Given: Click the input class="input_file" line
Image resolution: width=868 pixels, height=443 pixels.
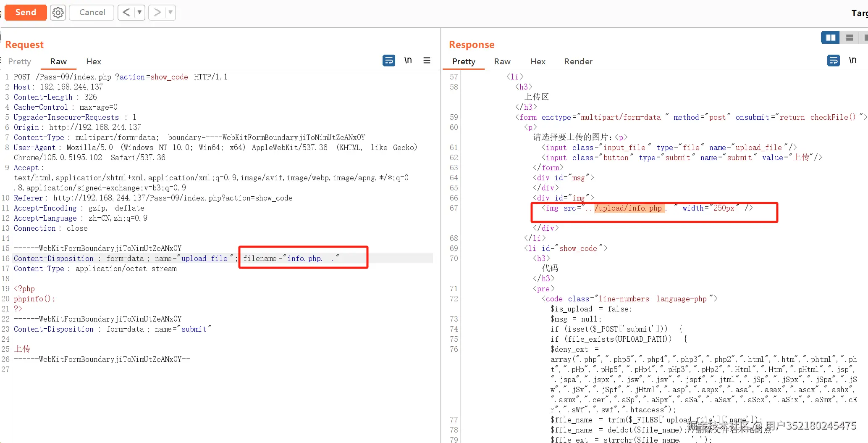Looking at the screenshot, I should [x=669, y=148].
